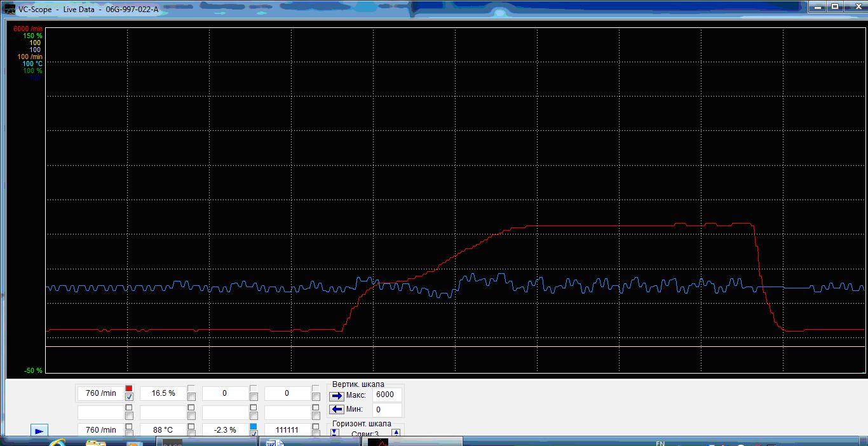Click the green 150 % scale label

point(32,36)
